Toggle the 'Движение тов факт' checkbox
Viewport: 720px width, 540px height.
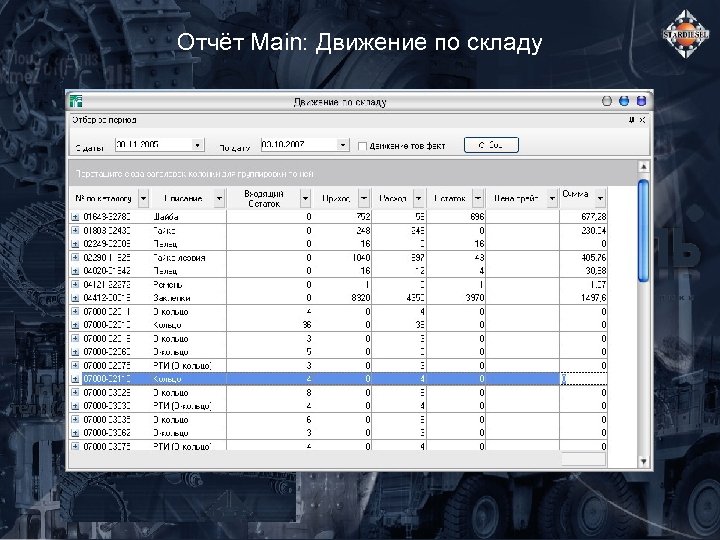pos(362,146)
